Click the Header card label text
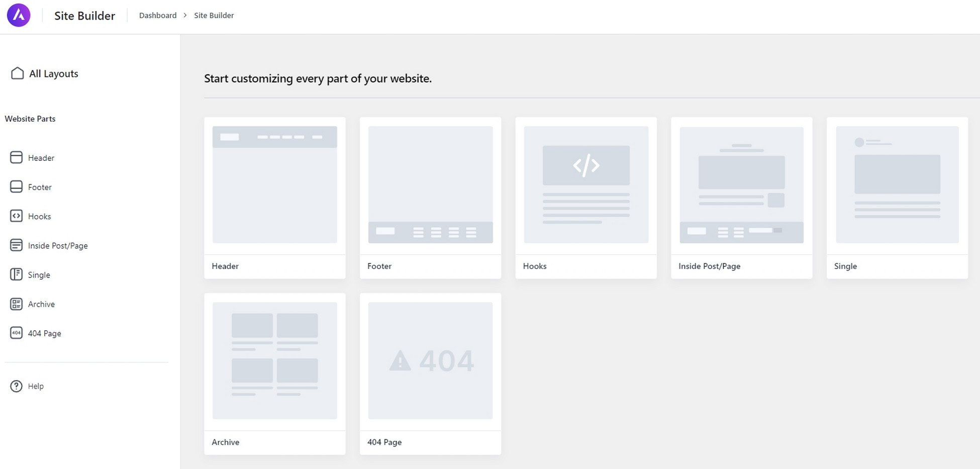Viewport: 980px width, 469px height. [225, 266]
